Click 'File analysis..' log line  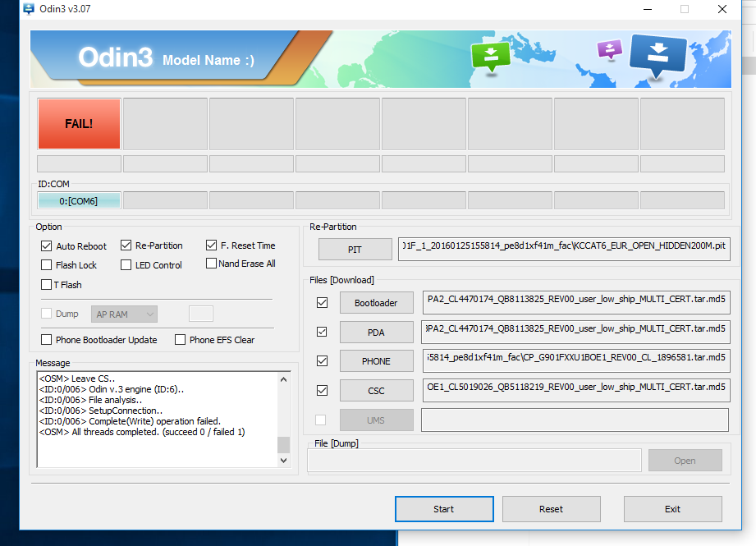pos(90,400)
